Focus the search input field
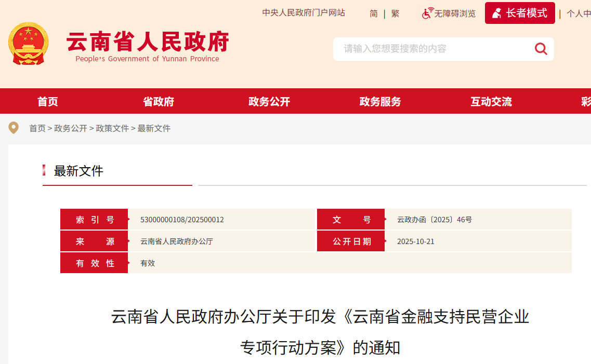This screenshot has height=364, width=591. [431, 49]
